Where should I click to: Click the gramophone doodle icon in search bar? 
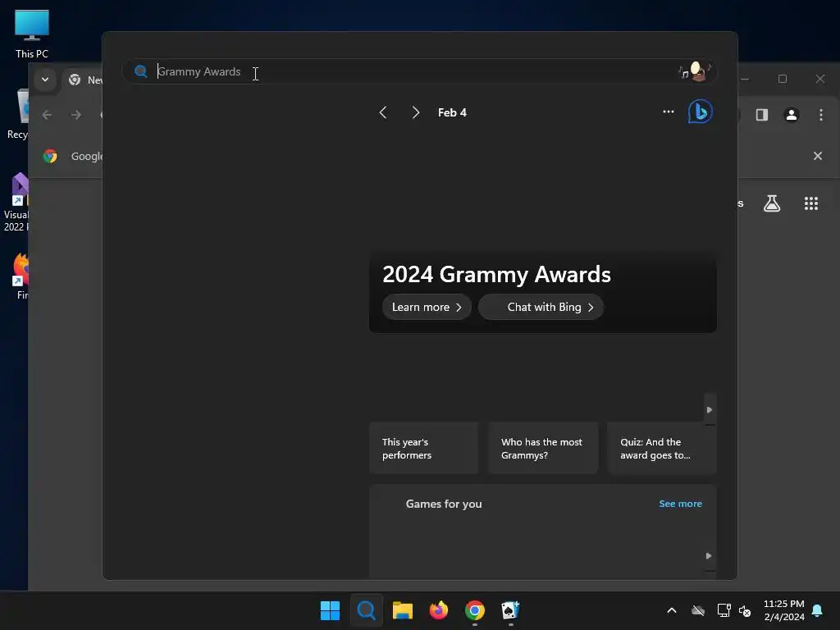coord(695,71)
